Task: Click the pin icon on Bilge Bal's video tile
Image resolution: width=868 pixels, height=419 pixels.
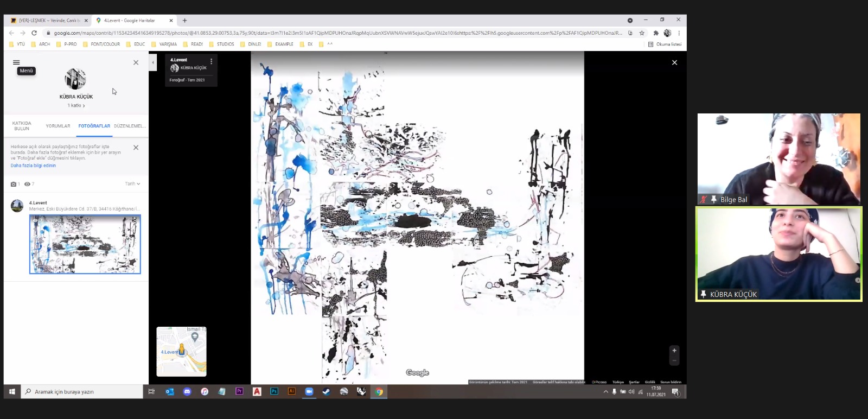Action: 714,199
